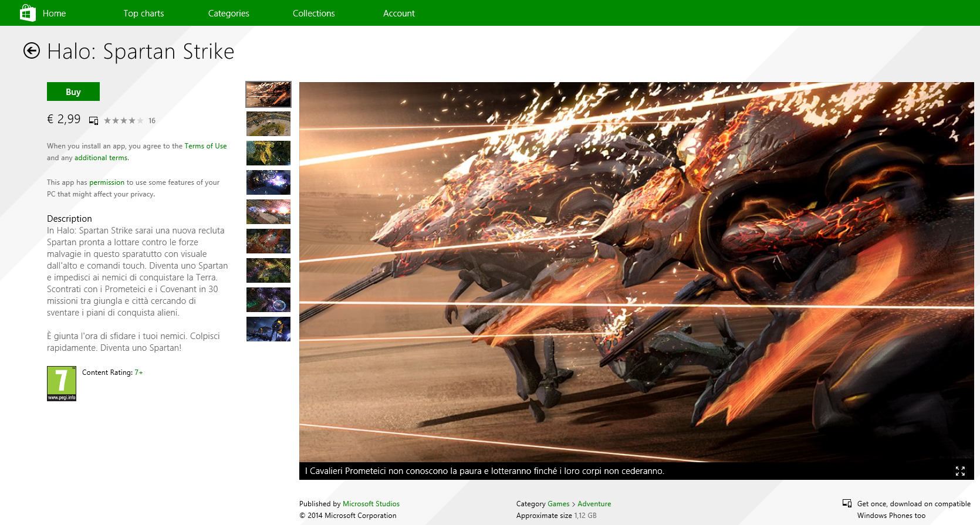The width and height of the screenshot is (980, 525).
Task: Click the Windows Store bag logo
Action: [28, 13]
